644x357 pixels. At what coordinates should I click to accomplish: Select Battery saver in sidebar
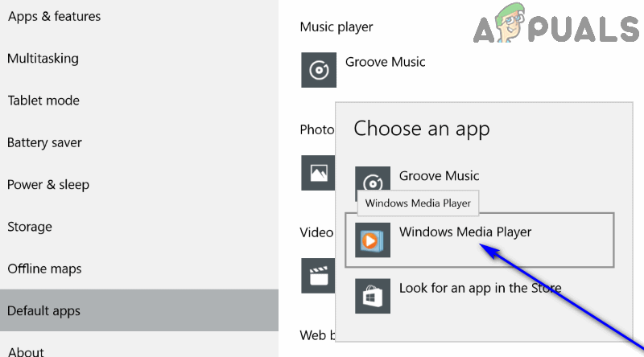44,142
